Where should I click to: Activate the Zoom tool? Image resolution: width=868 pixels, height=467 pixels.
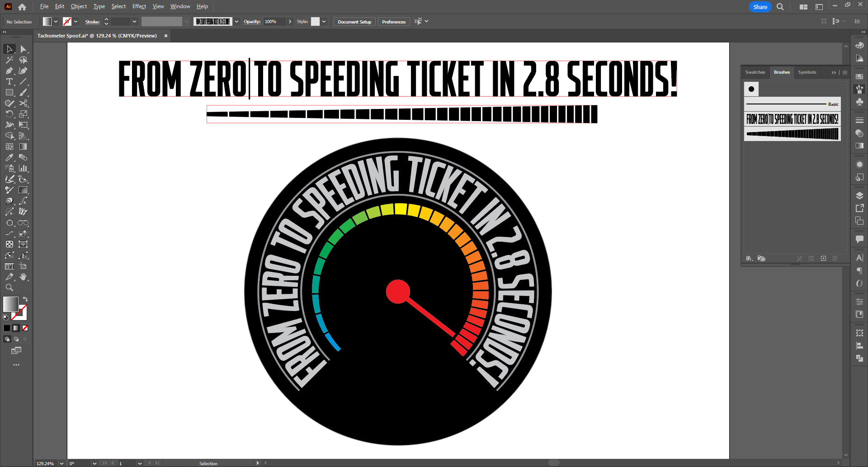(9, 288)
